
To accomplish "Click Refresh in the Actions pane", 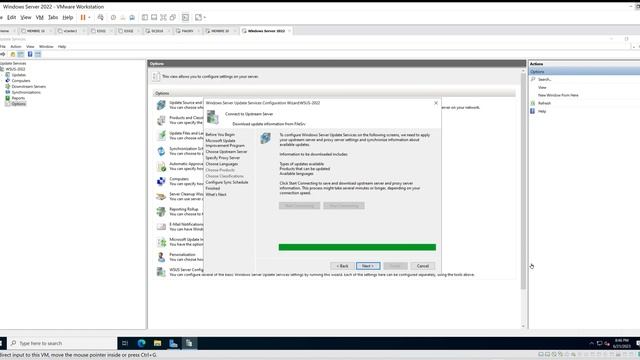I will point(544,103).
